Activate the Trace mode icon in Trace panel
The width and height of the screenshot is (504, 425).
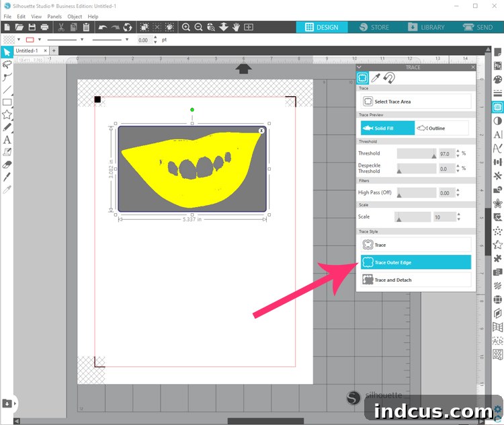pos(362,77)
